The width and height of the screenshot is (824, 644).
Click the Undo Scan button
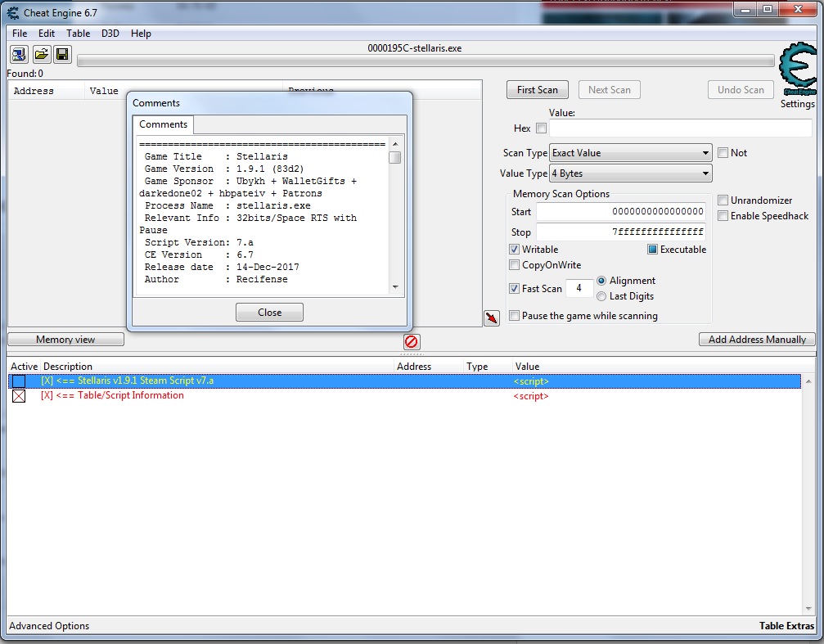(x=741, y=90)
